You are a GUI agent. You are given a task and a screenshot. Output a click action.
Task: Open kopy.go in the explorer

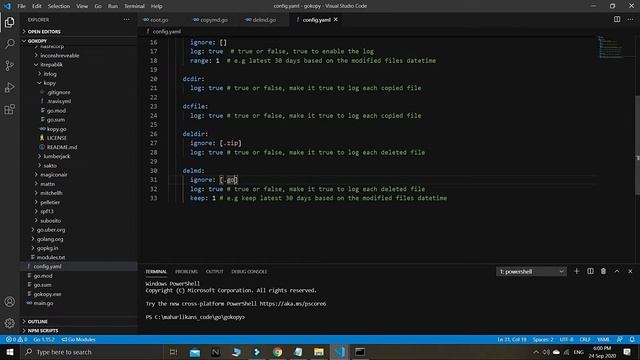pos(56,129)
